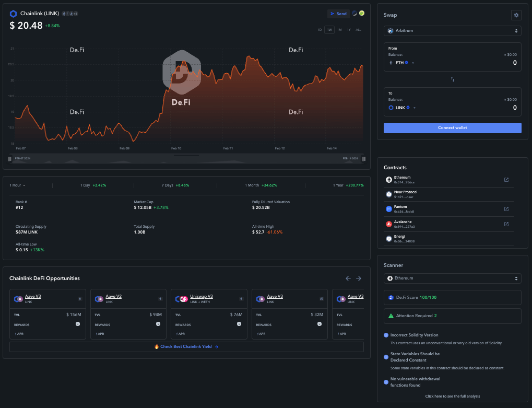
Task: Click the Chainlink hexagon logo beside the title
Action: click(13, 14)
